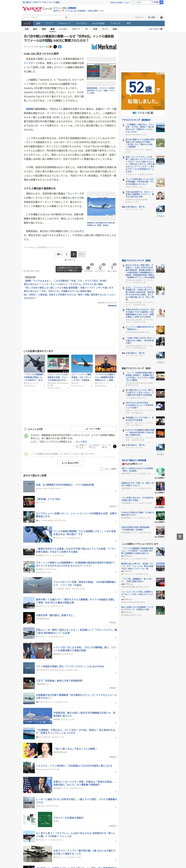186x868 pixels.
Task: Open the 大腸の恐怖 sponsored article
Action: click(x=56, y=615)
